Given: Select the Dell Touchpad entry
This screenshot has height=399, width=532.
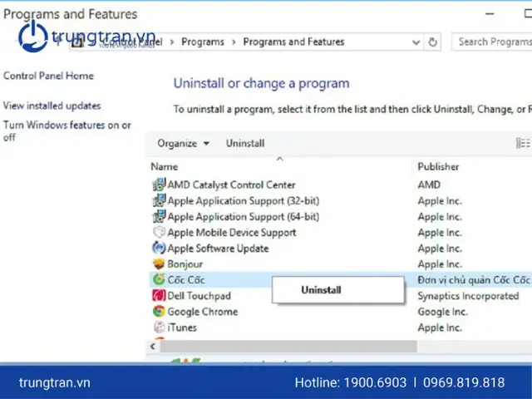Looking at the screenshot, I should [199, 296].
